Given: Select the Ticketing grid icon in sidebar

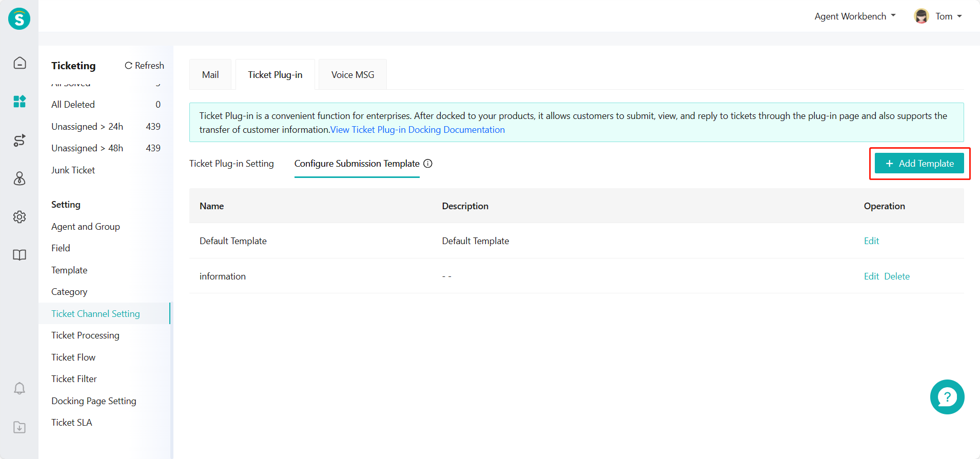Looking at the screenshot, I should (19, 101).
